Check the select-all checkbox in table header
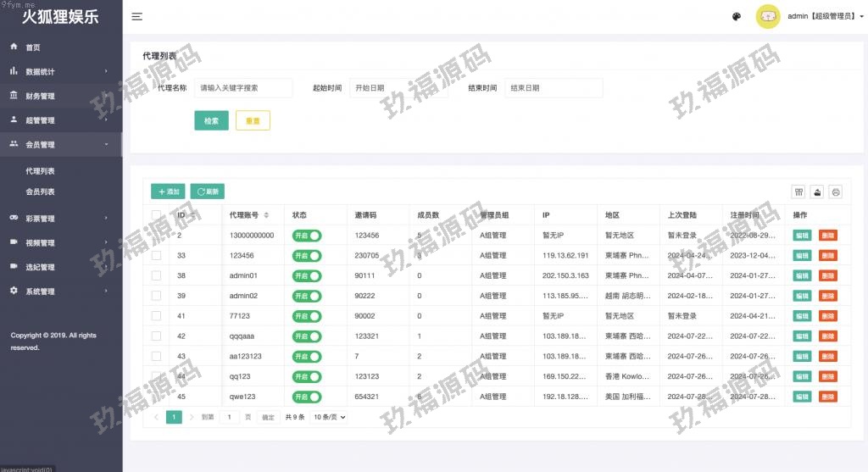Image resolution: width=868 pixels, height=472 pixels. pos(156,215)
